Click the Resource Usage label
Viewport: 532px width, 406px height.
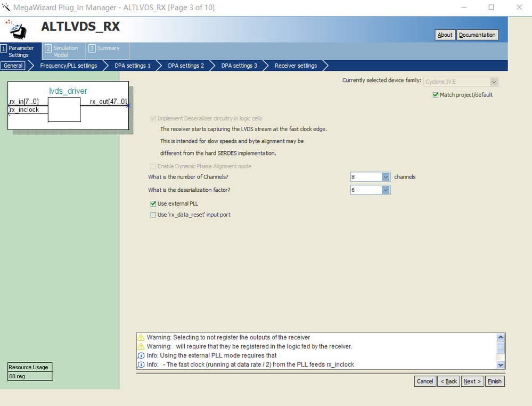tap(29, 367)
